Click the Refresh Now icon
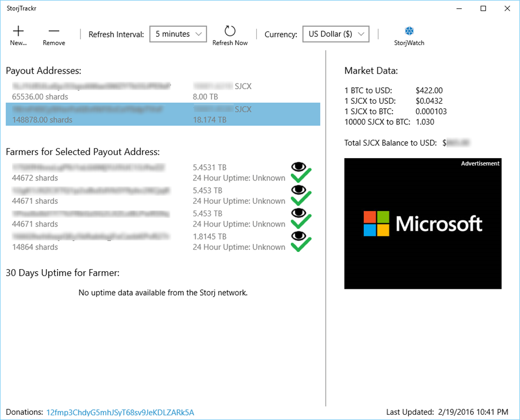Viewport: 520px width, 420px height. [230, 31]
